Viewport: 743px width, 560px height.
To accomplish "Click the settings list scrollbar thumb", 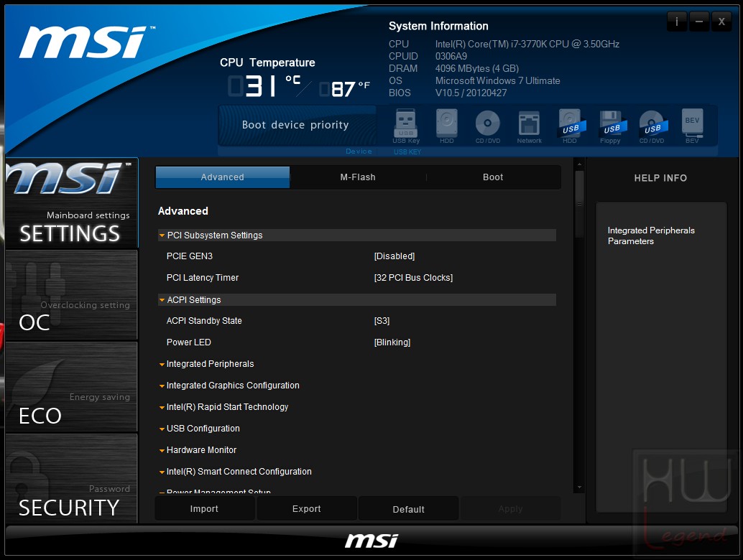I will pyautogui.click(x=578, y=204).
